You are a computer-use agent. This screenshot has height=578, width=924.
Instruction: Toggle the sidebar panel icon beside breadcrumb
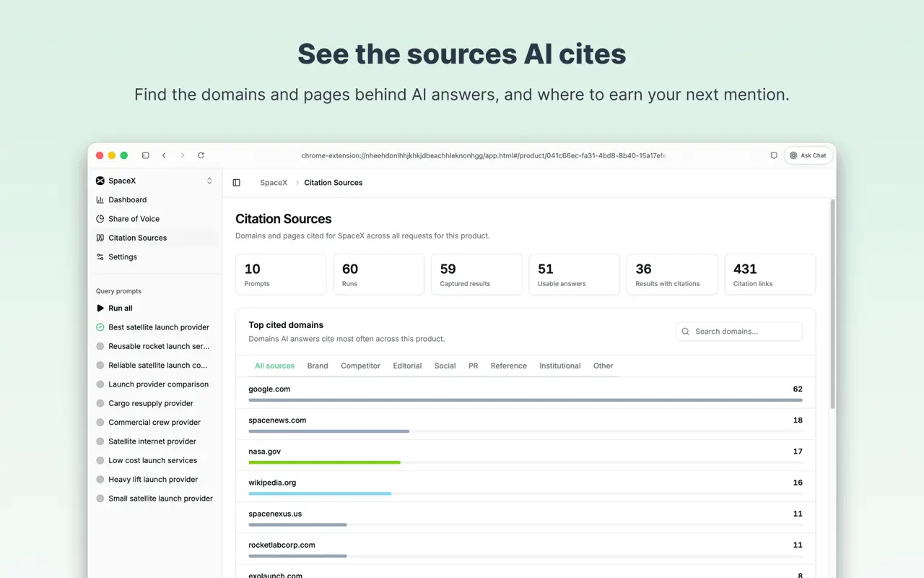pyautogui.click(x=236, y=183)
